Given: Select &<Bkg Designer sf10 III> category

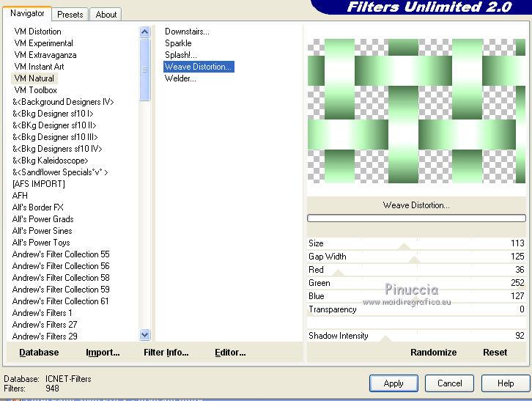Looking at the screenshot, I should tap(55, 137).
